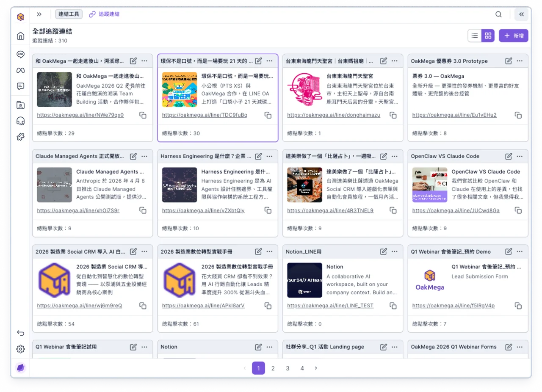Select the 連結工具 breadcrumb tab
The height and width of the screenshot is (392, 542).
pos(69,14)
